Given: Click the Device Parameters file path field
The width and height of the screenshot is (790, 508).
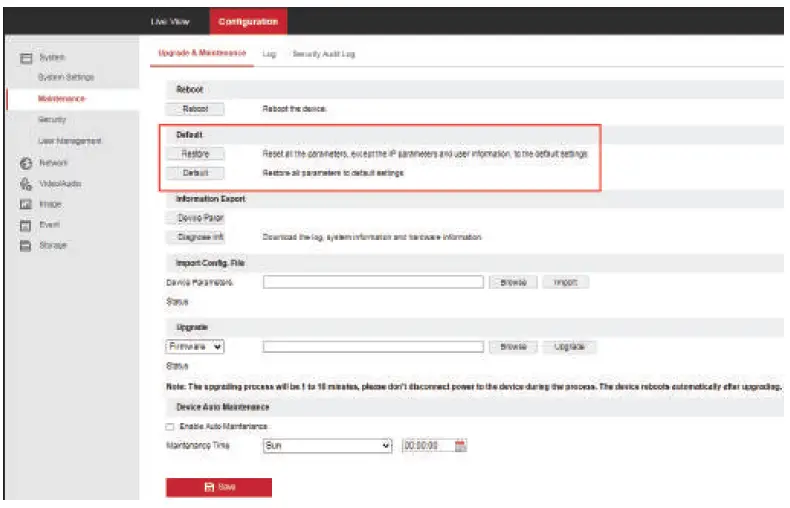Looking at the screenshot, I should [373, 282].
